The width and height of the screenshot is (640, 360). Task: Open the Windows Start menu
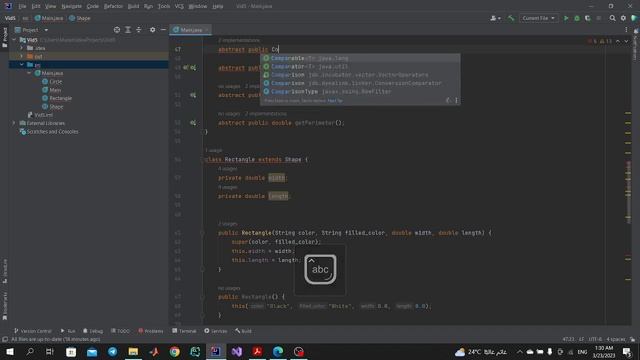click(x=10, y=351)
